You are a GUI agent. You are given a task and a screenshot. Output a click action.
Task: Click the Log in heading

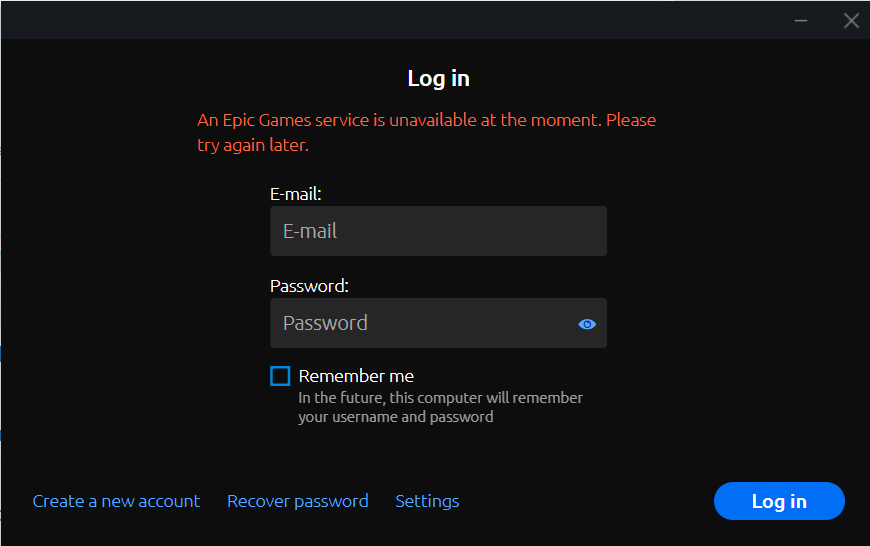pyautogui.click(x=438, y=78)
